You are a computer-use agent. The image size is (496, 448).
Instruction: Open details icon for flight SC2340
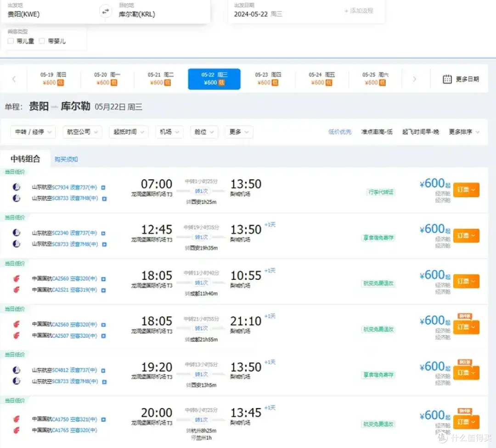tap(103, 233)
